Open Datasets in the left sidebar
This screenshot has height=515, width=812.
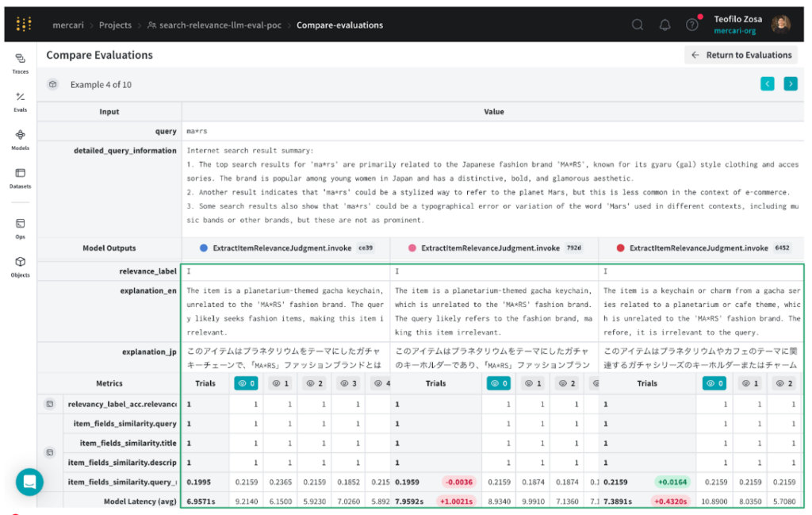pos(21,177)
